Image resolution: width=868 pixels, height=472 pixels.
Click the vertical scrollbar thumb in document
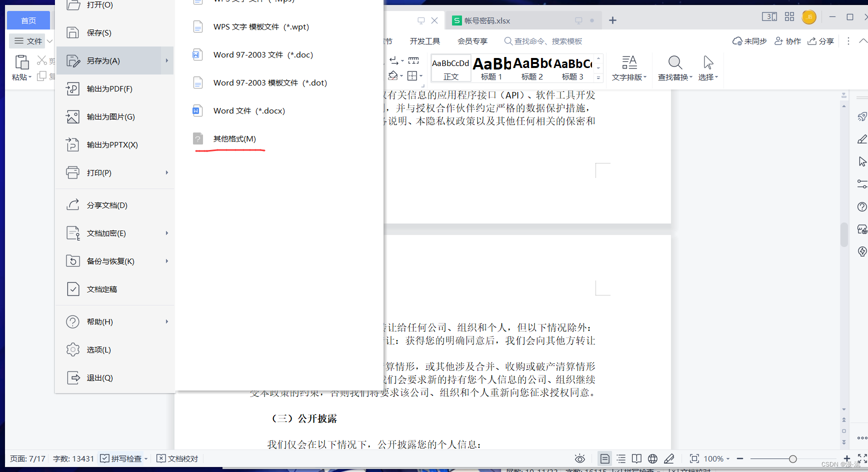(x=844, y=234)
